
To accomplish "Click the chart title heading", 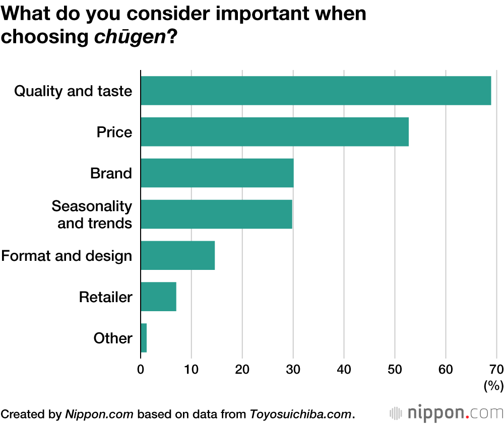I will point(183,25).
